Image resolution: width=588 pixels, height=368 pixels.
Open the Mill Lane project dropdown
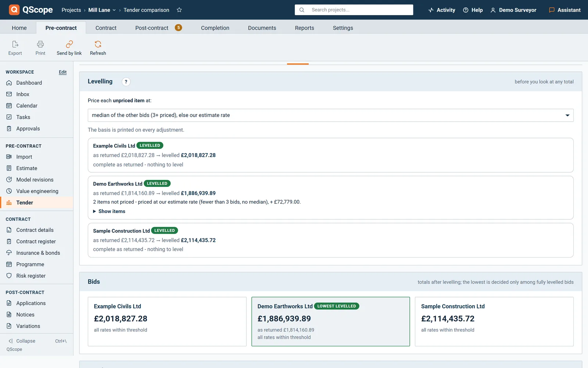102,10
